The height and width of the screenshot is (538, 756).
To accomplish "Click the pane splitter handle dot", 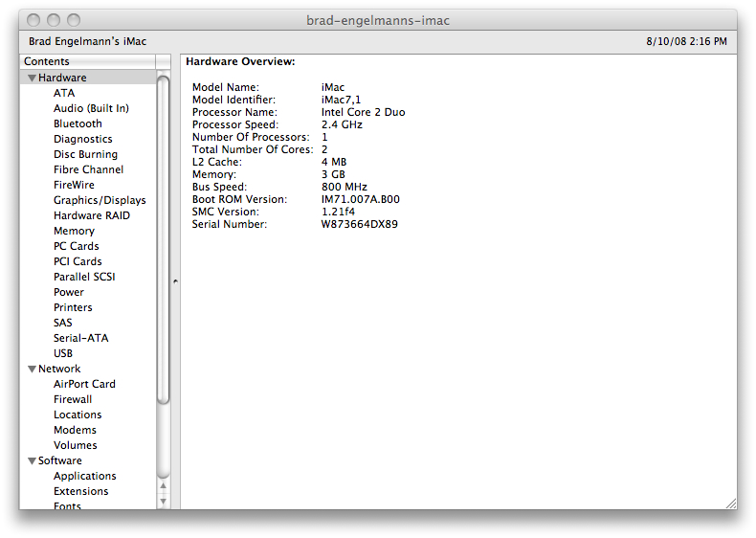I will [x=175, y=281].
